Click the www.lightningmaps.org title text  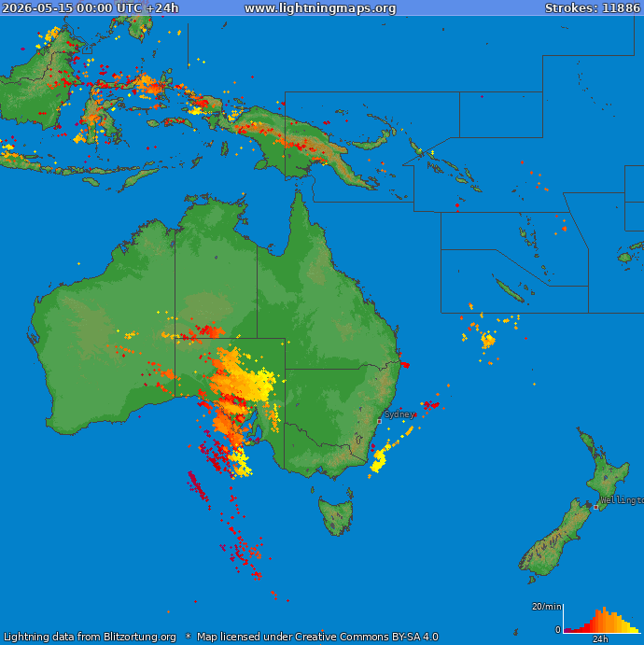[x=320, y=7]
